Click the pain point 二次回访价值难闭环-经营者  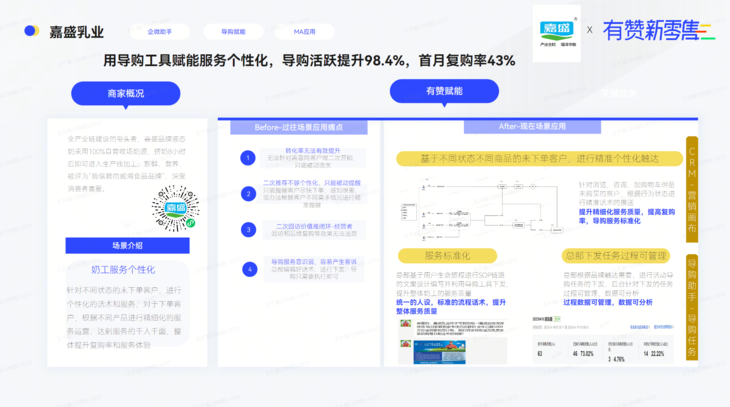tap(314, 226)
